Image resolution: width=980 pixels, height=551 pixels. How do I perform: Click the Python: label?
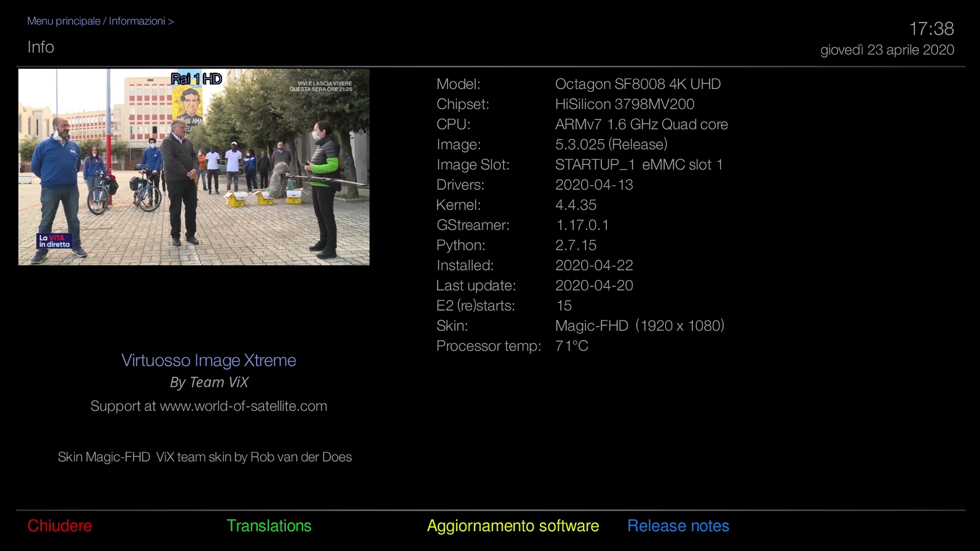pyautogui.click(x=461, y=245)
